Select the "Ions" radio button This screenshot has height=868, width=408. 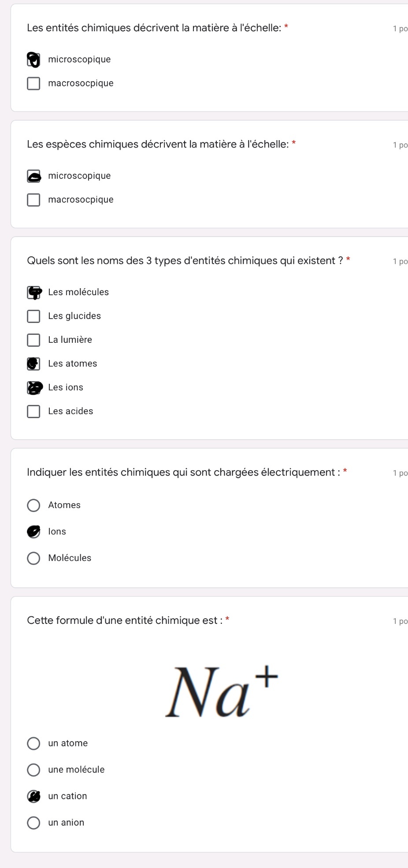[33, 531]
